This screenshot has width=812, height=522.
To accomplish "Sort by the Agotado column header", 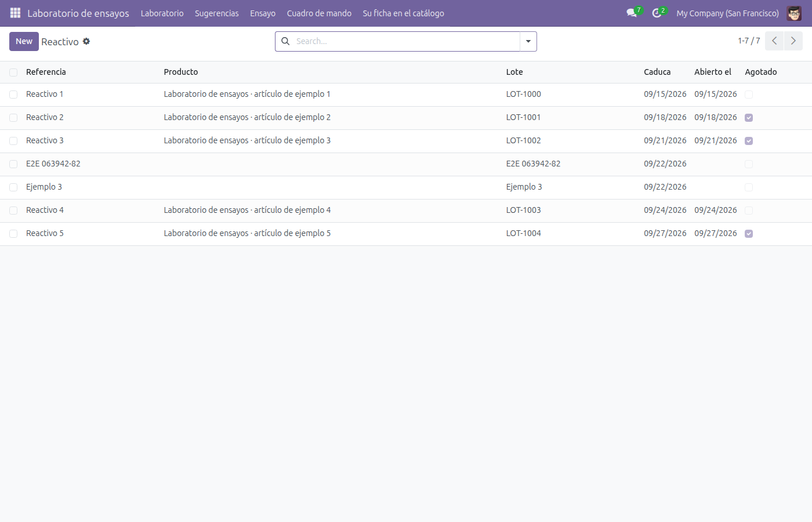I will pyautogui.click(x=761, y=72).
